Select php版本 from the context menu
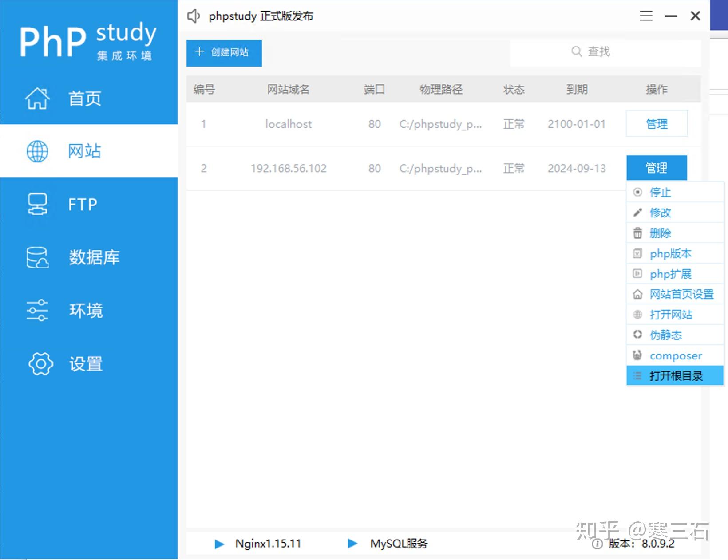Viewport: 728px width, 560px height. click(x=670, y=253)
